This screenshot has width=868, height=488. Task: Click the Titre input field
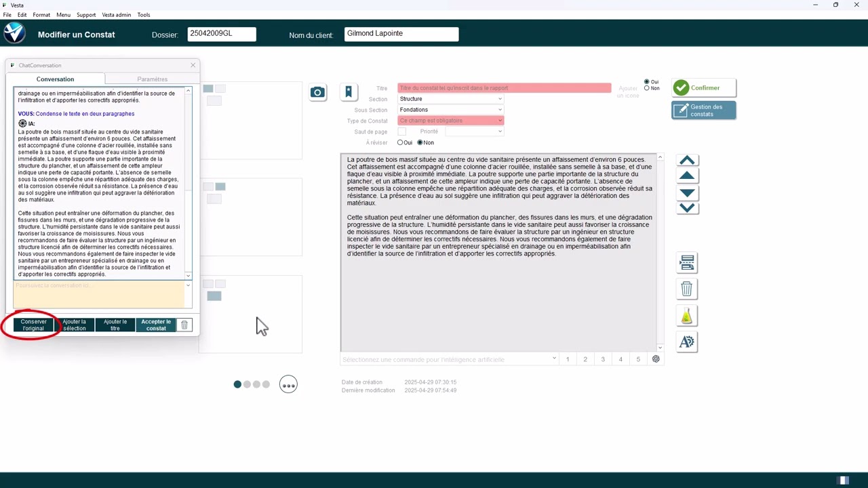coord(504,88)
